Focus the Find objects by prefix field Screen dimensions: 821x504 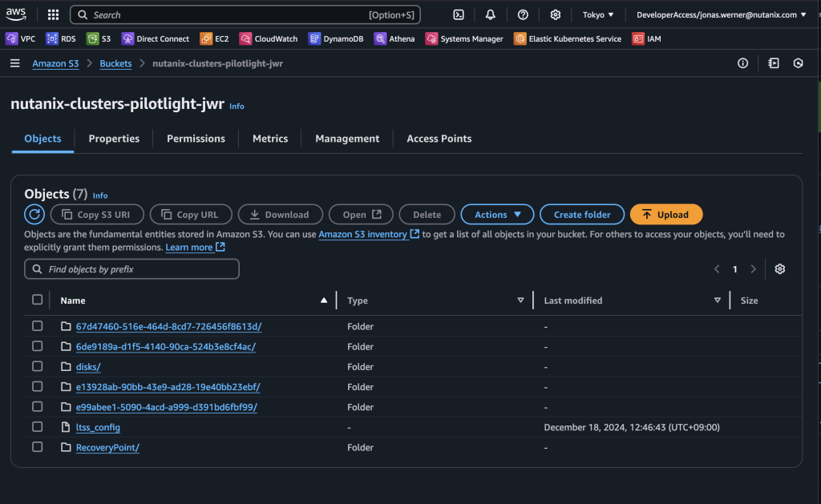tap(132, 269)
